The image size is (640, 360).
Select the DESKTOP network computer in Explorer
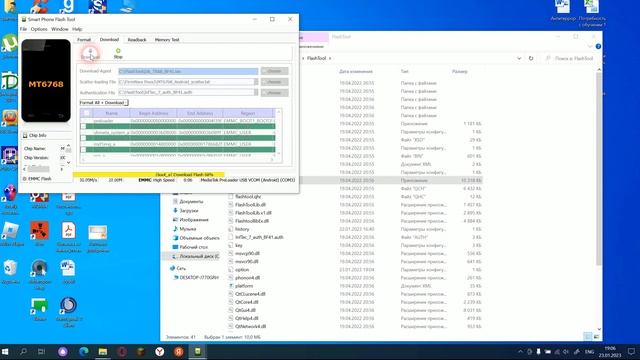(196, 278)
